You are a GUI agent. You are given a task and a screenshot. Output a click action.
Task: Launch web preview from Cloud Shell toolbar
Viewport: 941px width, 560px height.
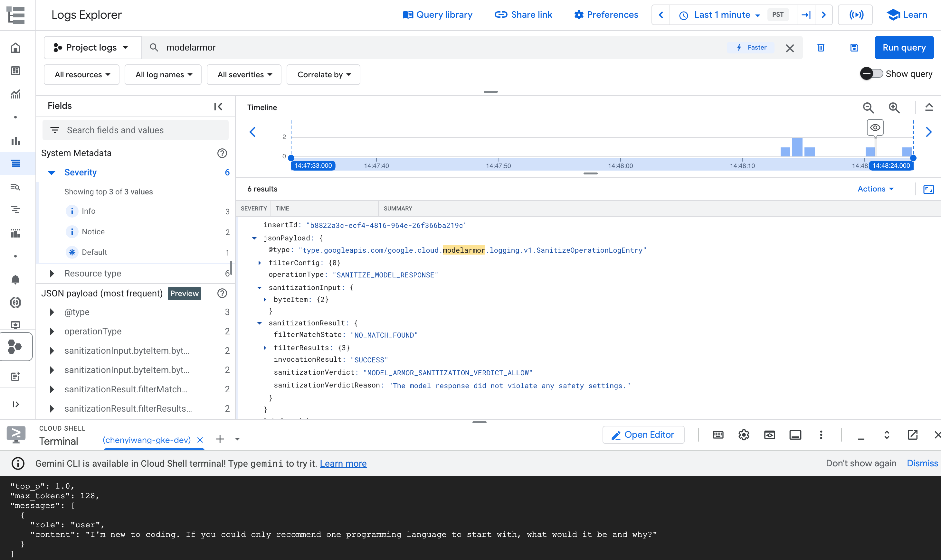coord(769,435)
